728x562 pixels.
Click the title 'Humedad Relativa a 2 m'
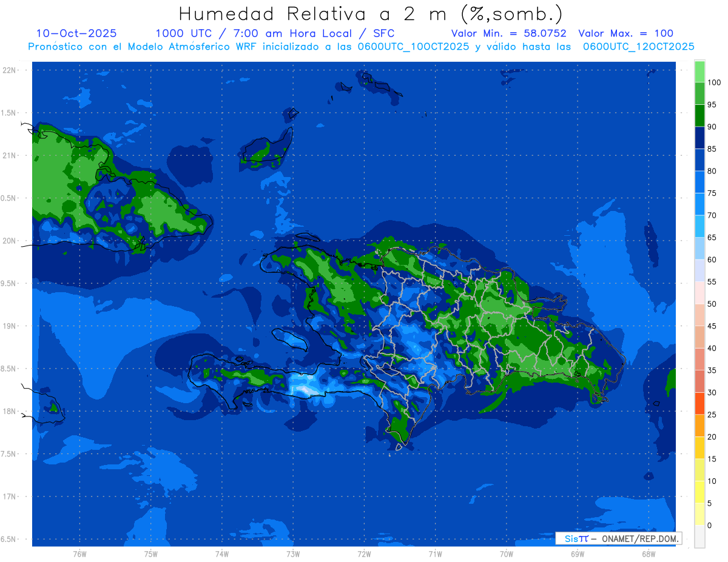(x=315, y=13)
